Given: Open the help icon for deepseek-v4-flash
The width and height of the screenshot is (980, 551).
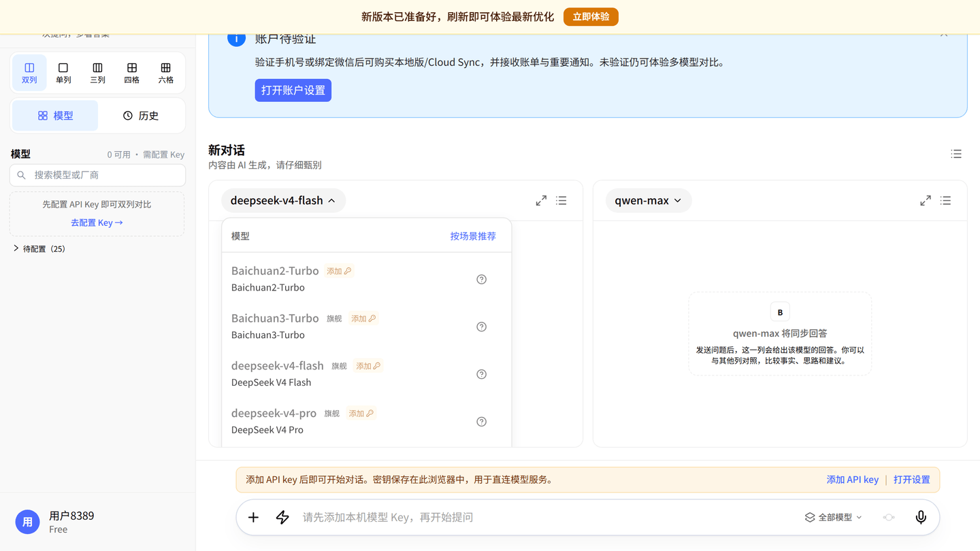Looking at the screenshot, I should click(482, 374).
